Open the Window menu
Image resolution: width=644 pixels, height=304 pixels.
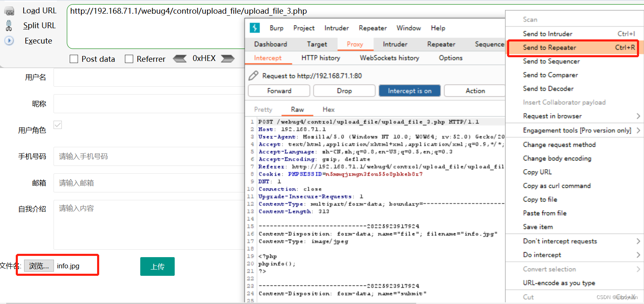coord(409,28)
